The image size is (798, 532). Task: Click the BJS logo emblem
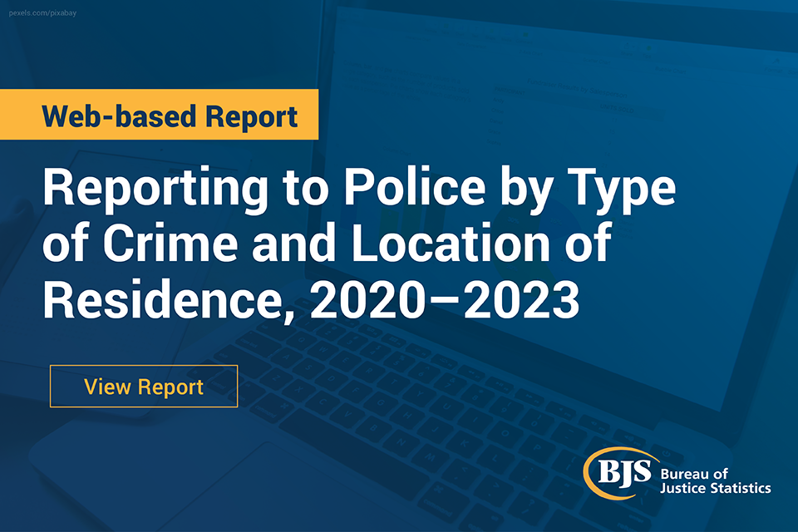[620, 473]
